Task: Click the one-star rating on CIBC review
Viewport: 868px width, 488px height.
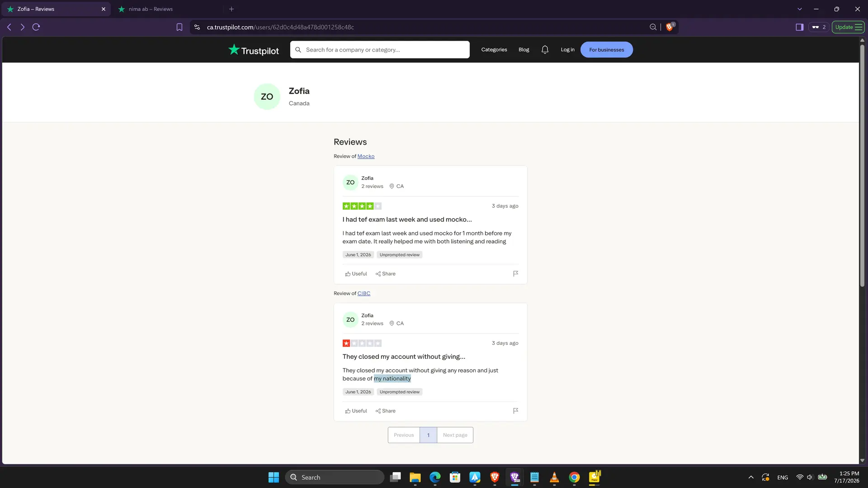Action: [362, 343]
